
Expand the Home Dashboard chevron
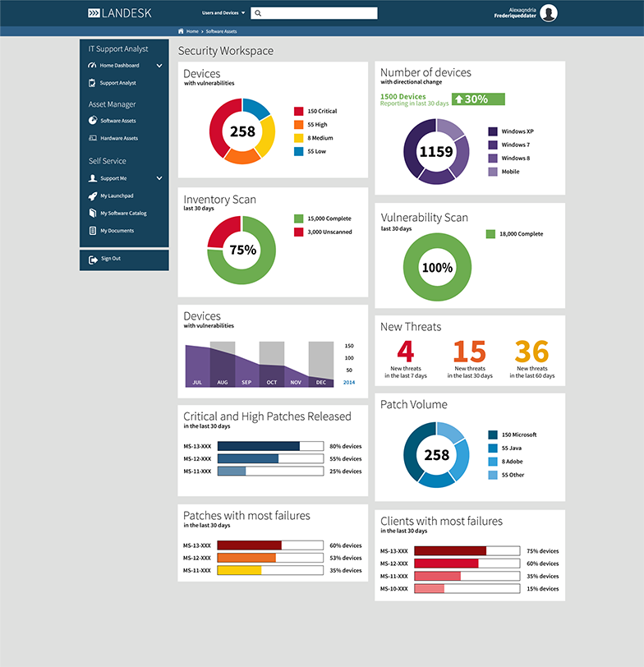click(x=159, y=66)
